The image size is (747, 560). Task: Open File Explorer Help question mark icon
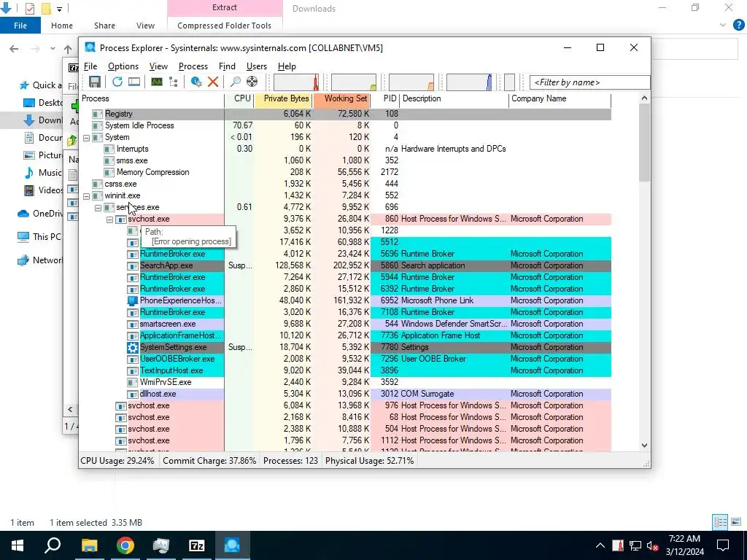coord(738,26)
